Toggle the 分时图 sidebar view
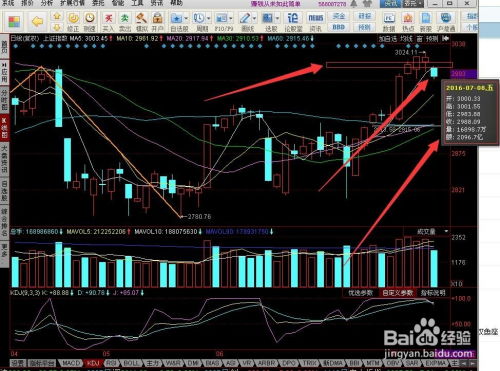Screen dimensions: 500x371 4,100
